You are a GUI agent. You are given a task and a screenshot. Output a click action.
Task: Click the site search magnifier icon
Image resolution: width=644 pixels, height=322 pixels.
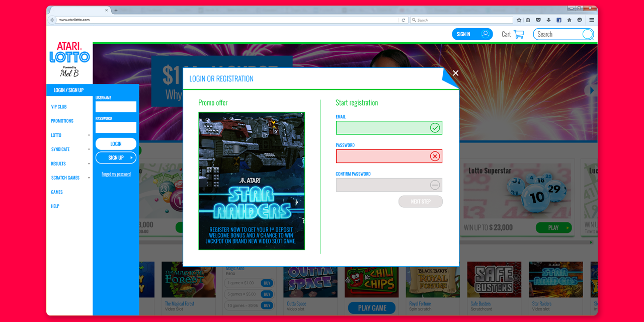(x=588, y=34)
